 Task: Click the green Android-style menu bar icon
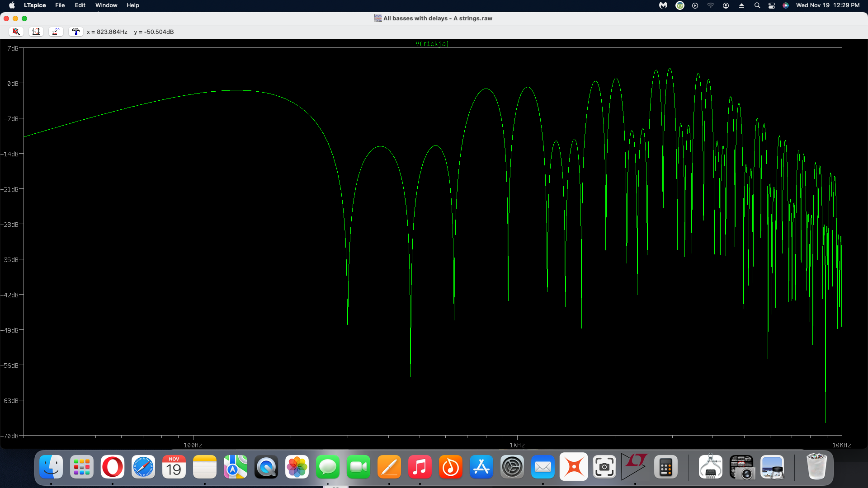tap(680, 5)
